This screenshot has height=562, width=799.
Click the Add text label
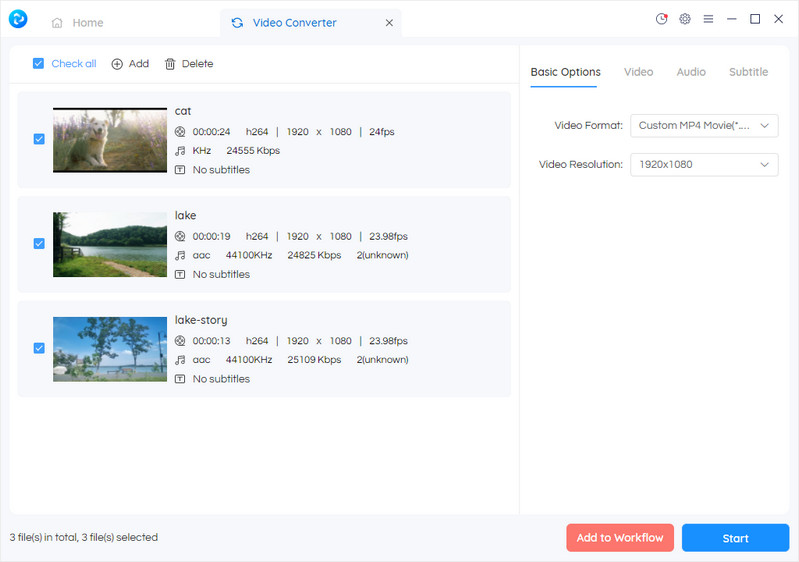click(x=139, y=64)
